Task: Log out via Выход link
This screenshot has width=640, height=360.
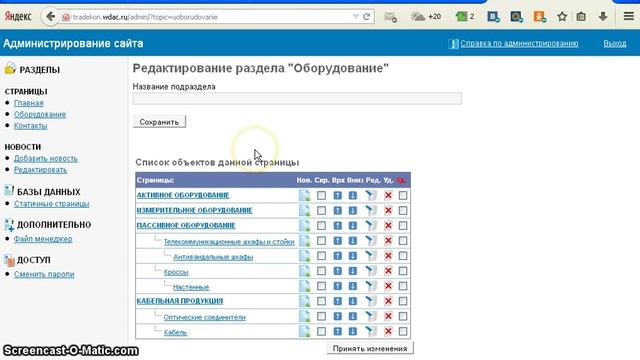Action: tap(615, 43)
